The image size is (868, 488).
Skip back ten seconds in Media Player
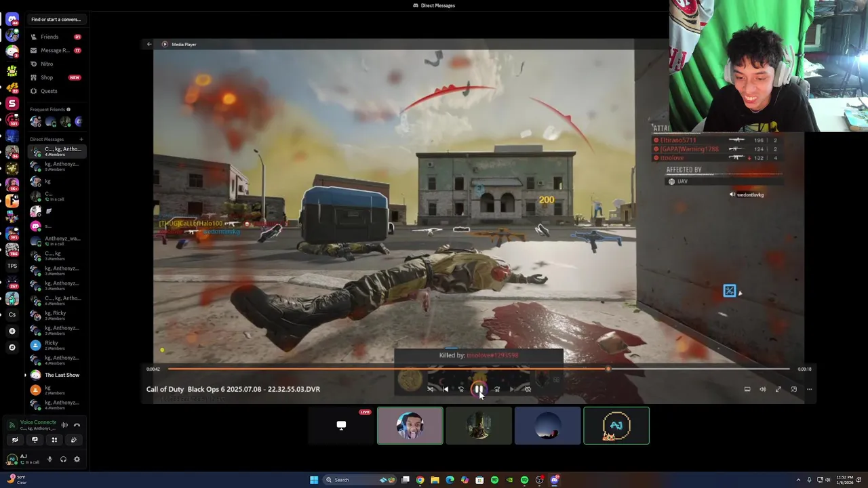pos(461,389)
